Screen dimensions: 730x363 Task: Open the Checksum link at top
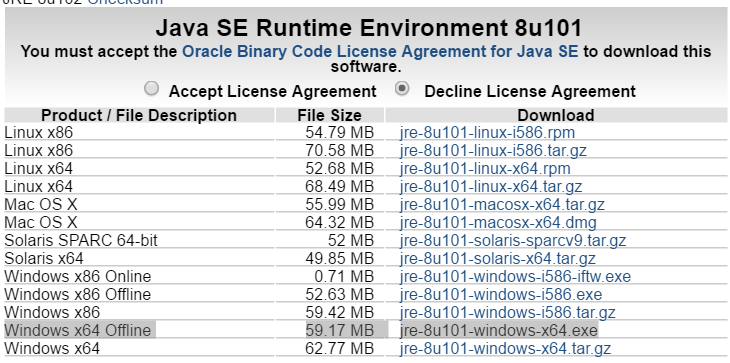(x=125, y=2)
